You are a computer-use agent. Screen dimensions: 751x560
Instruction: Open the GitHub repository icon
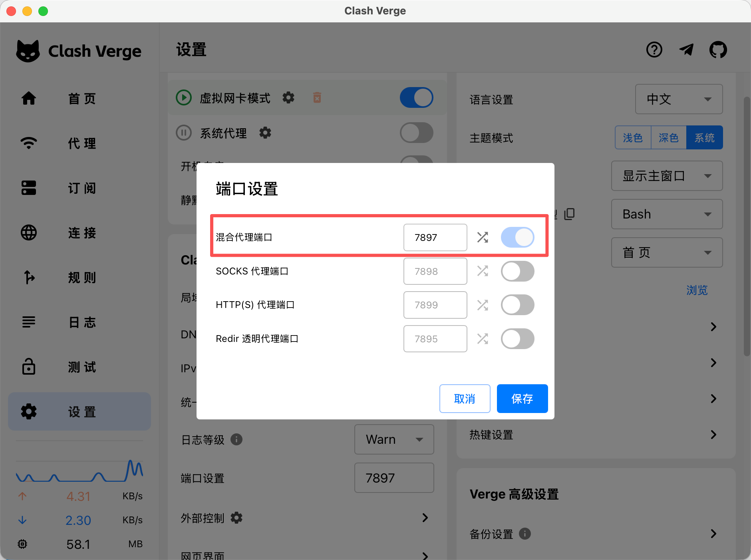coord(718,50)
